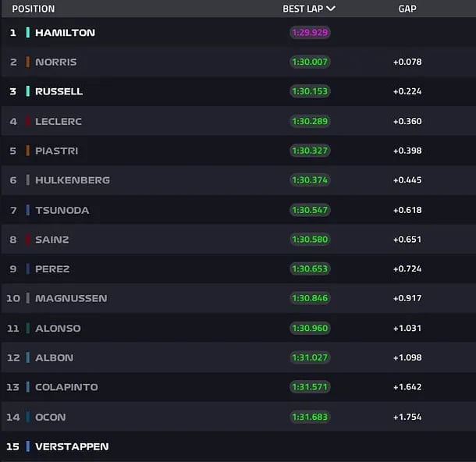The image size is (476, 462).
Task: Click Hulkenberg's grey team color bar
Action: point(28,180)
